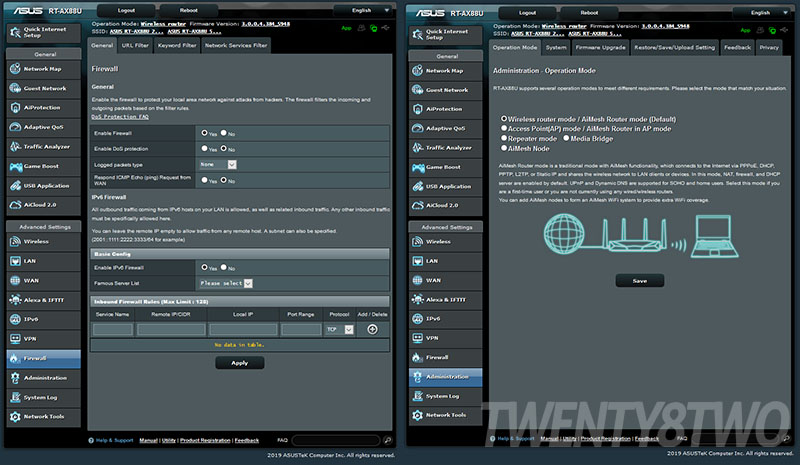This screenshot has height=465, width=800.
Task: Open Protocol TCP dropdown in firewall rules
Action: (x=339, y=330)
